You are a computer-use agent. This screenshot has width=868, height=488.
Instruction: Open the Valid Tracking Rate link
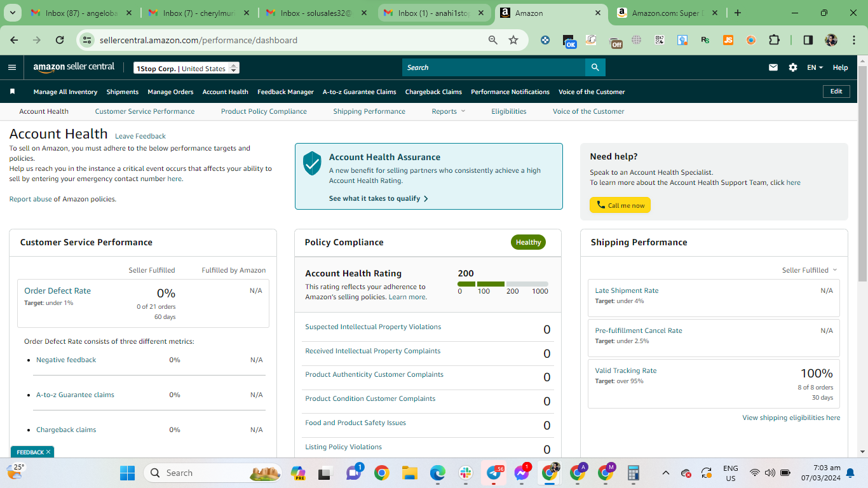click(x=626, y=370)
